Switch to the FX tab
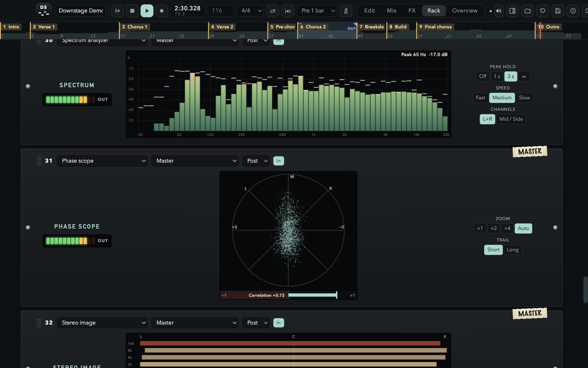This screenshot has height=368, width=588. coord(412,11)
